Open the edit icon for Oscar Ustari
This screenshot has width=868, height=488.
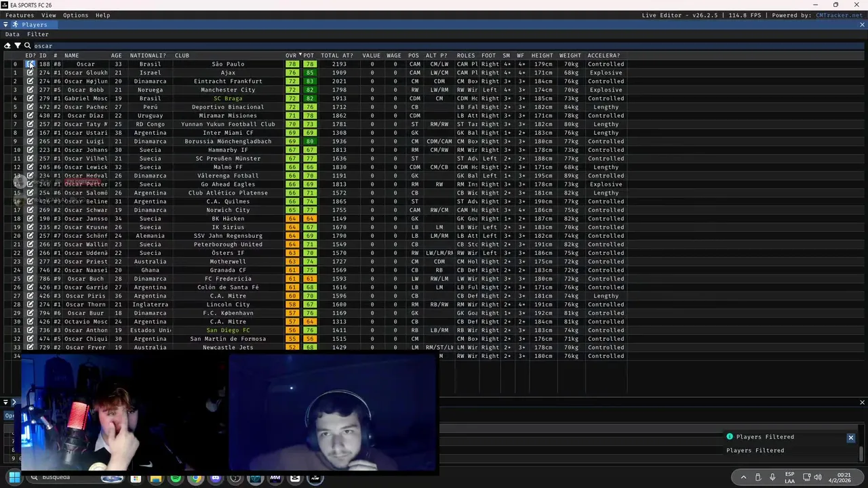pyautogui.click(x=30, y=133)
